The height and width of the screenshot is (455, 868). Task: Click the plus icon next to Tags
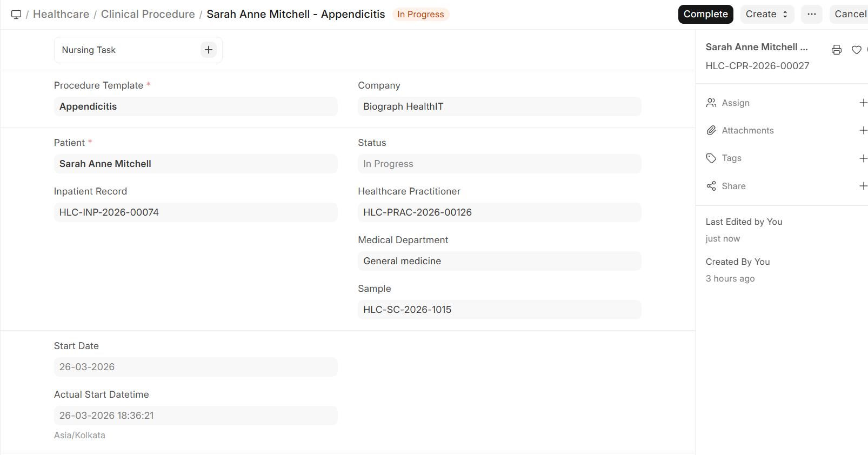coord(863,158)
